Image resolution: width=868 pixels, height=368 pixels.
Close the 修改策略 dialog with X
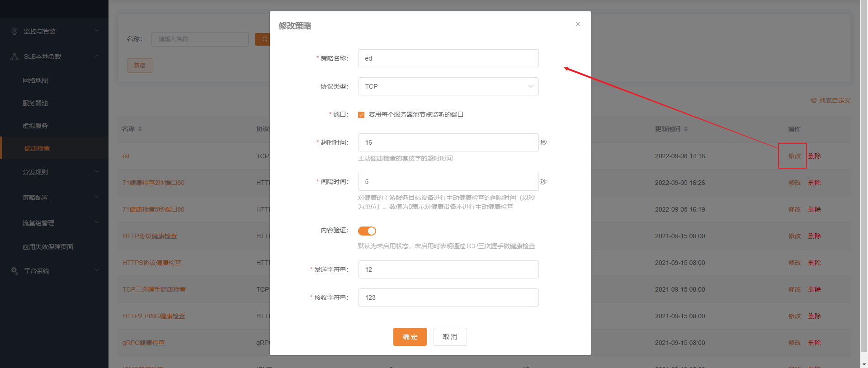click(x=578, y=24)
